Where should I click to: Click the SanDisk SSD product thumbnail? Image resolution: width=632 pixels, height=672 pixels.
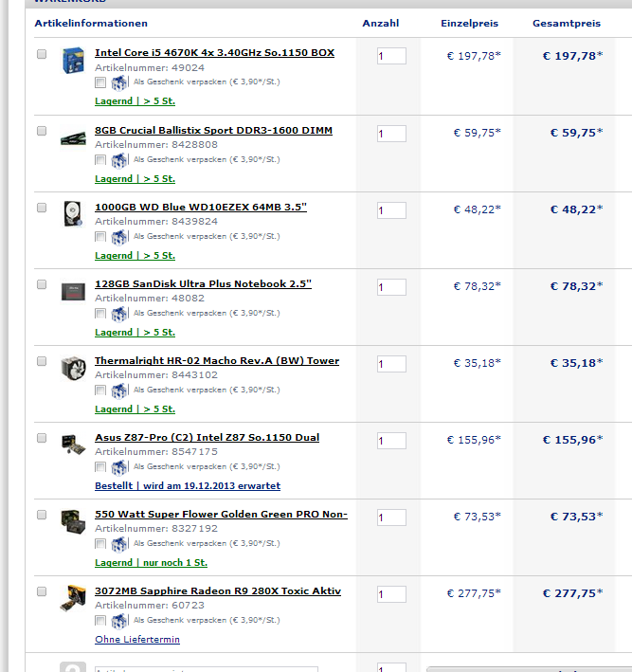(x=73, y=291)
